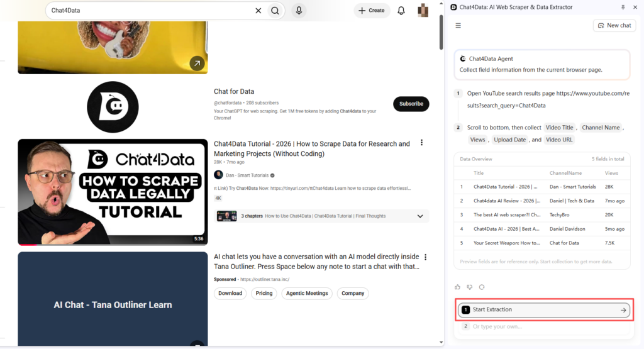Start voice search with microphone icon
The height and width of the screenshot is (349, 644).
[x=299, y=11]
